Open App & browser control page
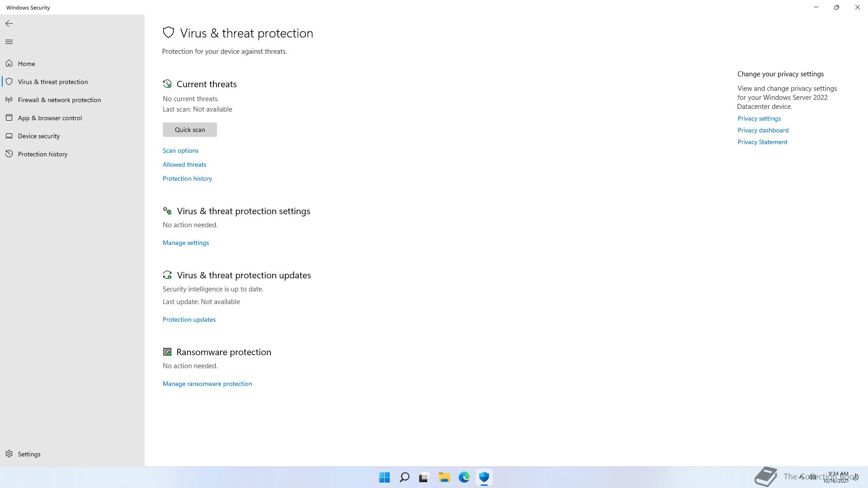Screen dimensions: 868x488 [x=72, y=118]
